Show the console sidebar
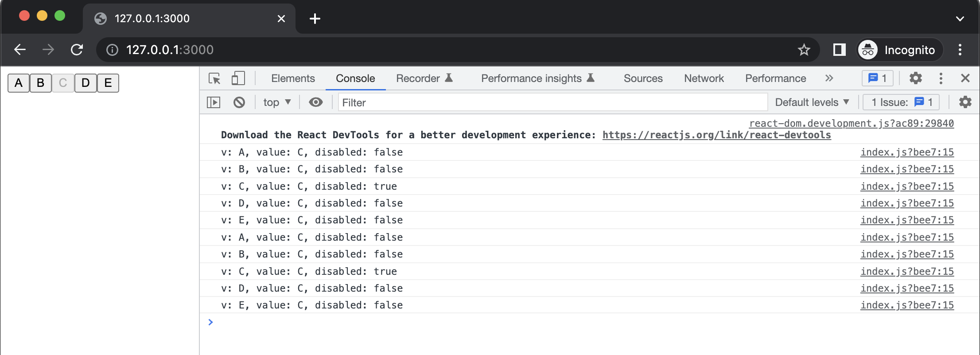The width and height of the screenshot is (980, 355). 214,102
